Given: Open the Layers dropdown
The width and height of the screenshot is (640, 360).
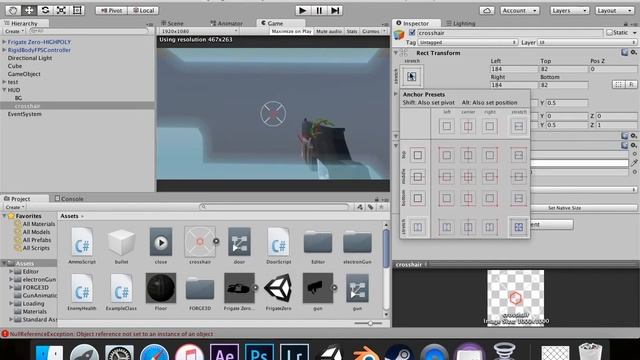Looking at the screenshot, I should 569,11.
